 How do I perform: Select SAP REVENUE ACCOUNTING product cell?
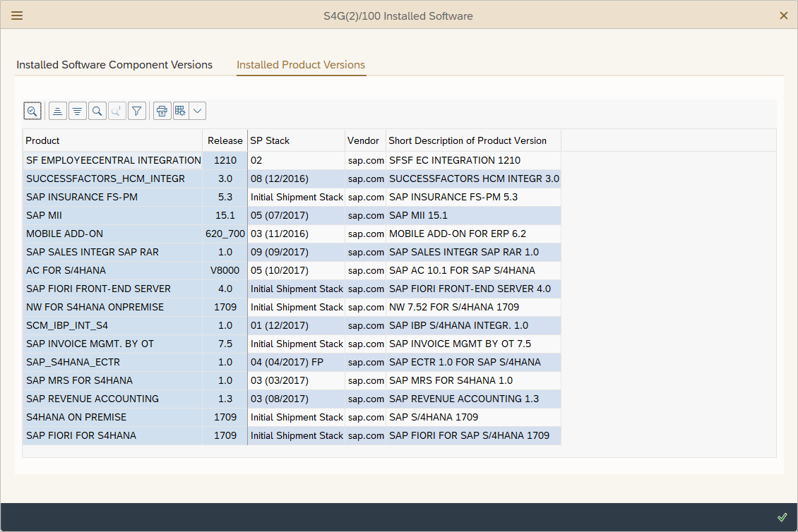click(112, 398)
